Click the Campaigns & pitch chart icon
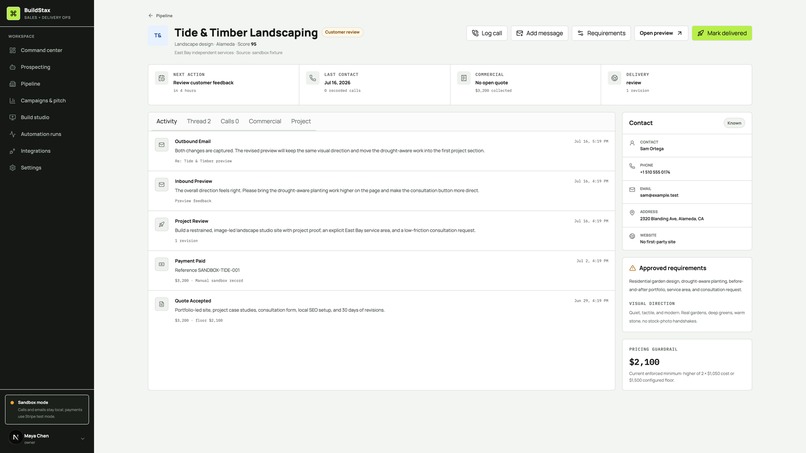The width and height of the screenshot is (806, 453). [x=12, y=101]
